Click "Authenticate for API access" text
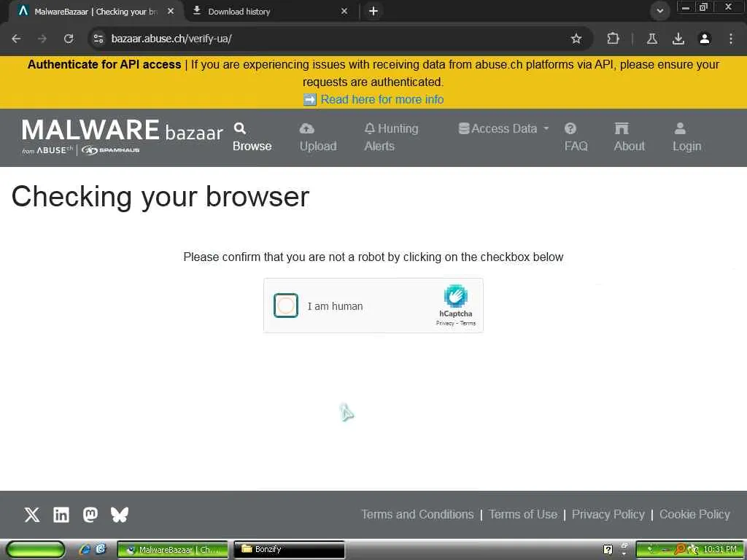 click(104, 65)
